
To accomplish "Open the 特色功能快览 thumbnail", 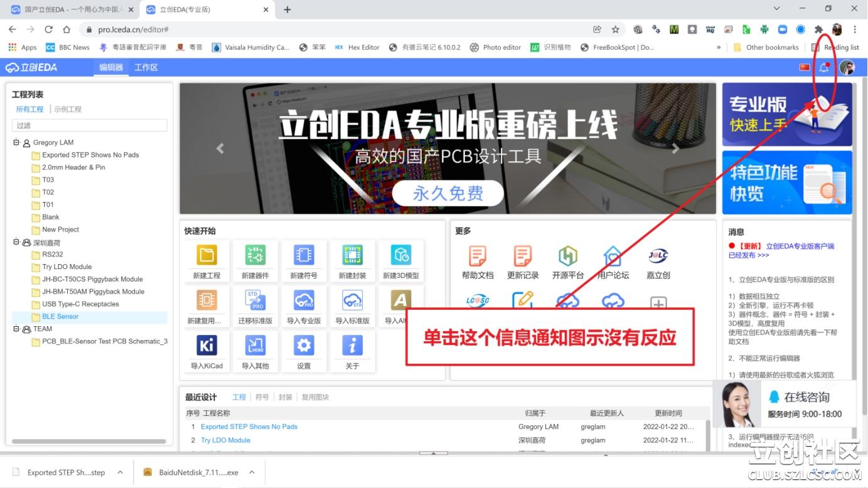I will point(787,183).
